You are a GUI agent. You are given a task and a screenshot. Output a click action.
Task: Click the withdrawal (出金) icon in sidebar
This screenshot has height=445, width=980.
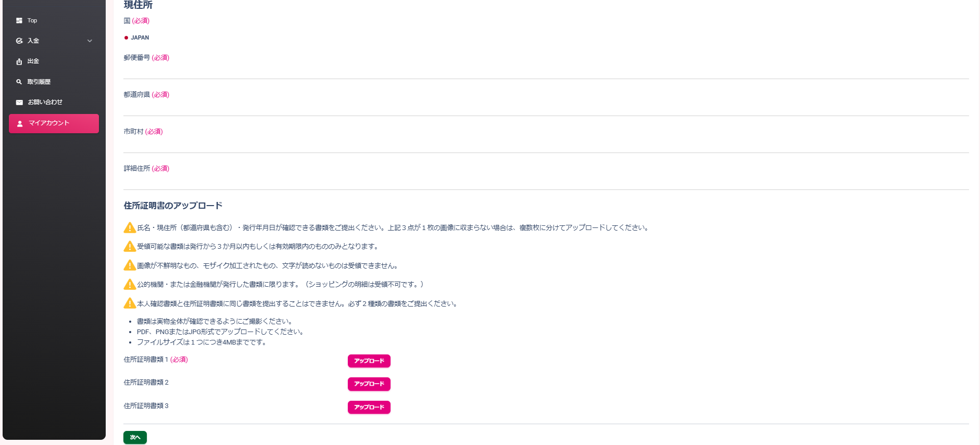(x=19, y=61)
